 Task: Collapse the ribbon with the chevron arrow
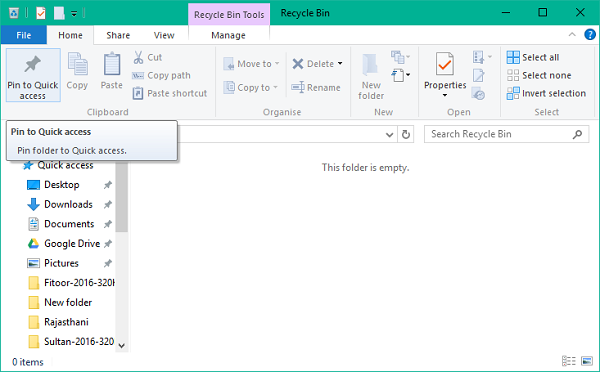point(572,34)
